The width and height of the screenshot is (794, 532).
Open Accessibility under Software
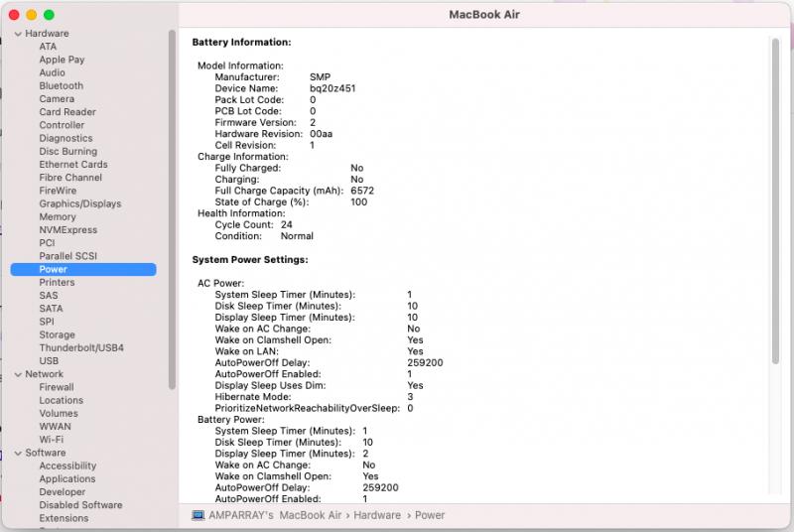[67, 466]
